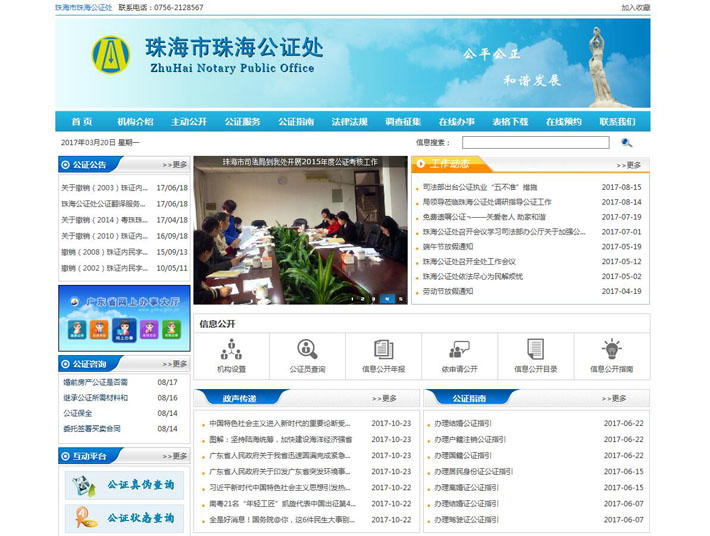Open the 信息公开指南 lightbulb icon

point(612,356)
